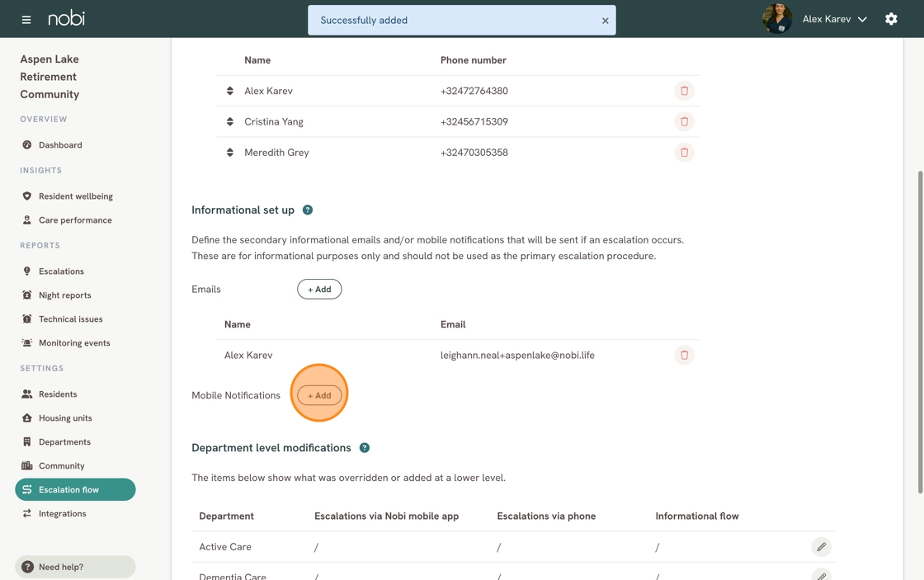Select phone number +32472764380
Viewport: 924px width, 580px height.
(474, 91)
